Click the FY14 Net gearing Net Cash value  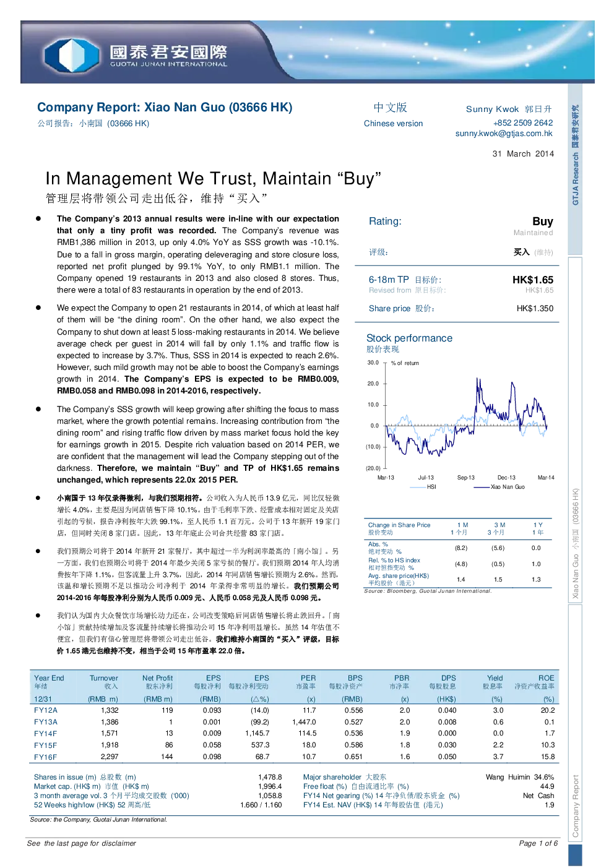tap(538, 796)
